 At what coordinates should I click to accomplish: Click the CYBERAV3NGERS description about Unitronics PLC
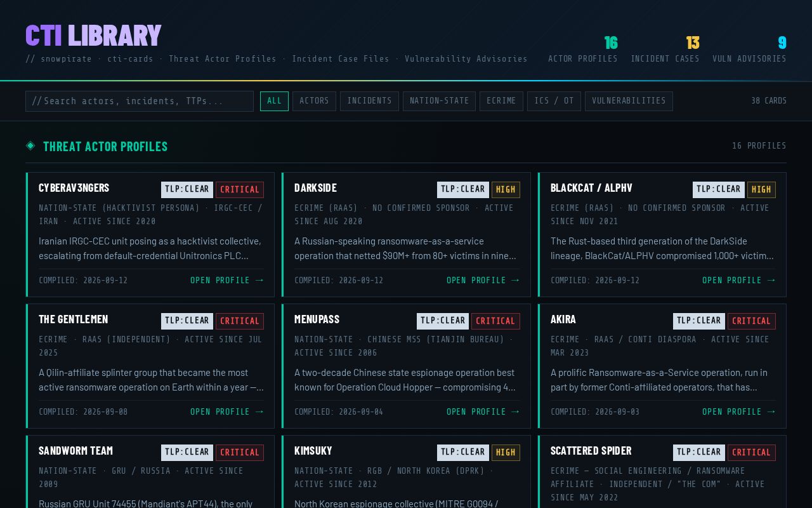150,248
